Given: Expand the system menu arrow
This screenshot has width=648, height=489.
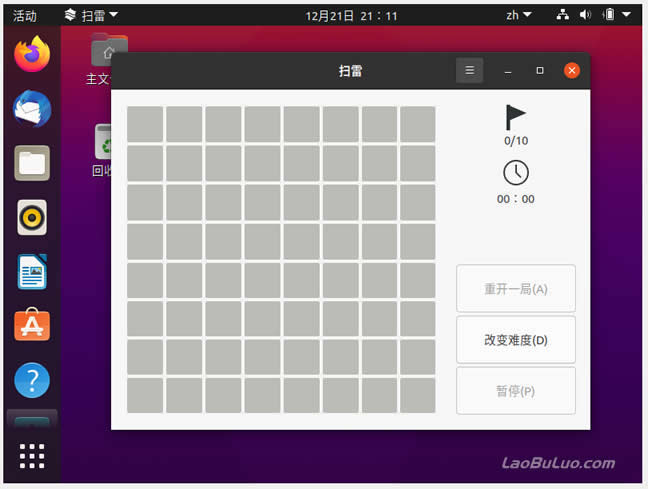Looking at the screenshot, I should [x=627, y=15].
